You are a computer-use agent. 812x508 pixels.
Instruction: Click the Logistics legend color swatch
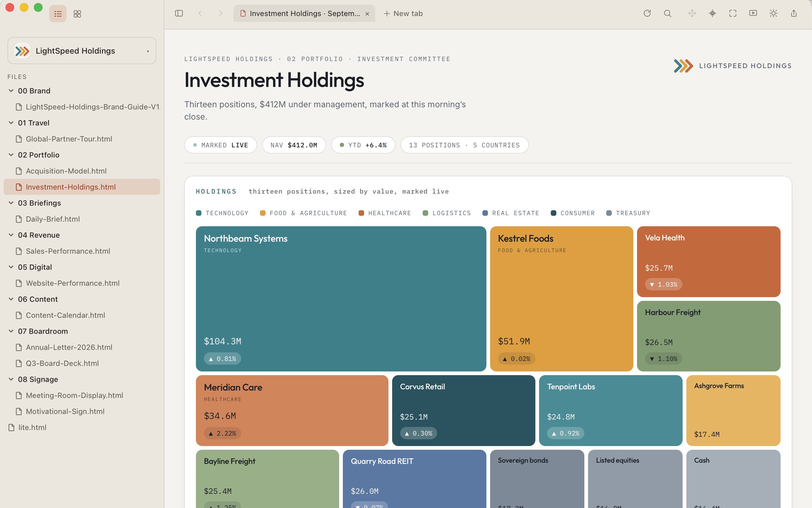click(425, 213)
